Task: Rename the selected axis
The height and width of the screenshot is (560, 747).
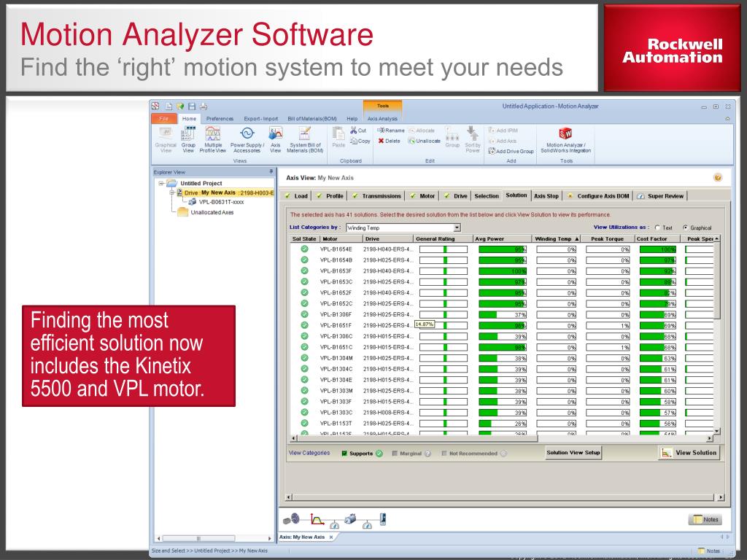Action: (391, 131)
